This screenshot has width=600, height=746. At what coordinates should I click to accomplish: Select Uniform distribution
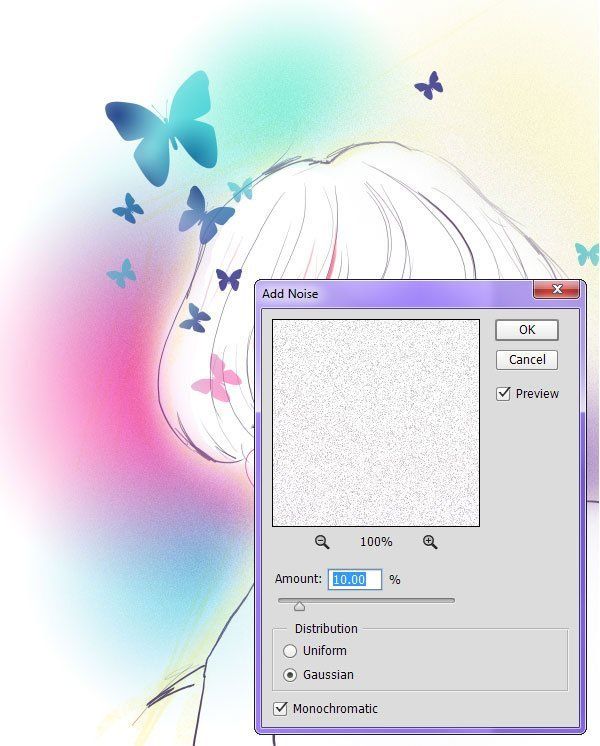(290, 651)
